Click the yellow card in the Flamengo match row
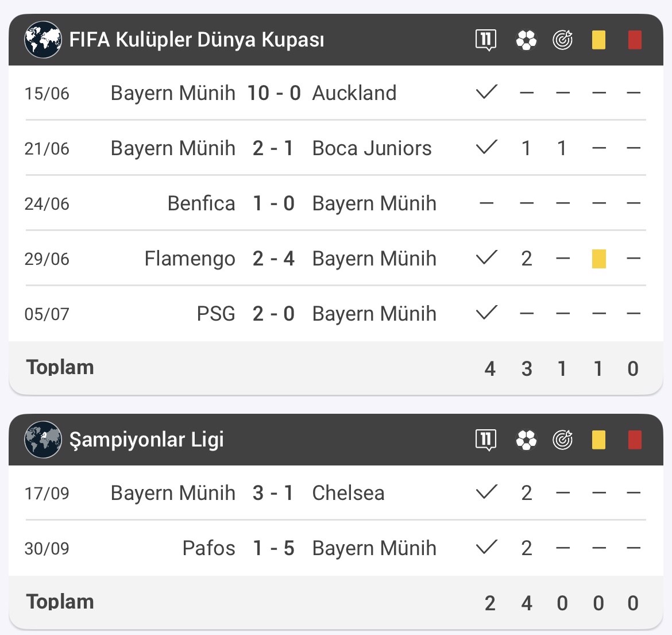 [x=598, y=259]
